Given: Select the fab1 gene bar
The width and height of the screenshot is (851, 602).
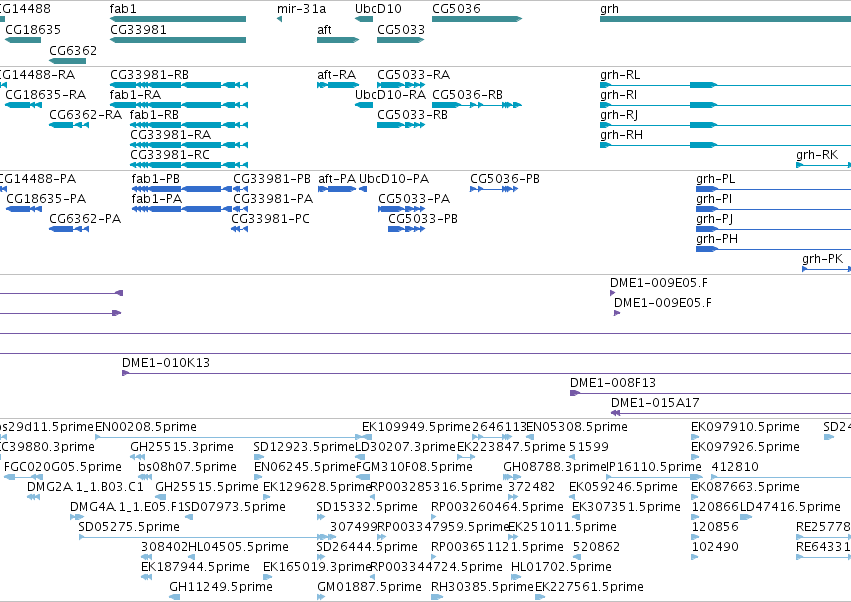Looking at the screenshot, I should click(x=177, y=19).
